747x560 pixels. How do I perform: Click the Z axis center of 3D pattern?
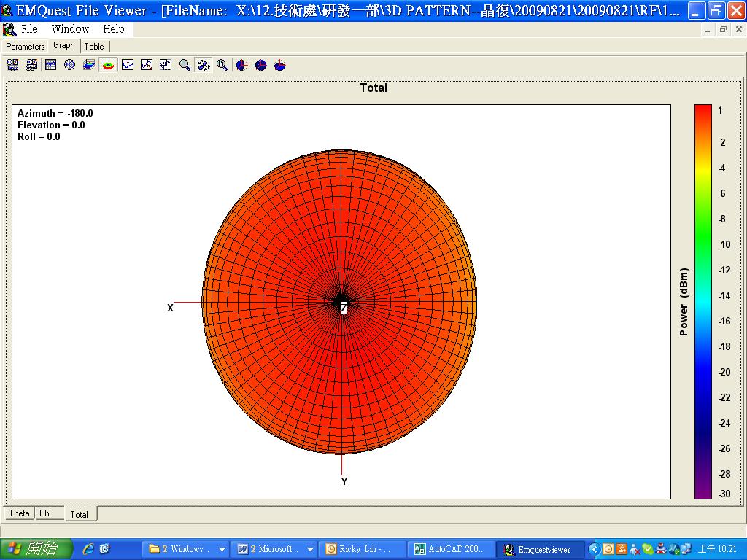[x=343, y=307]
